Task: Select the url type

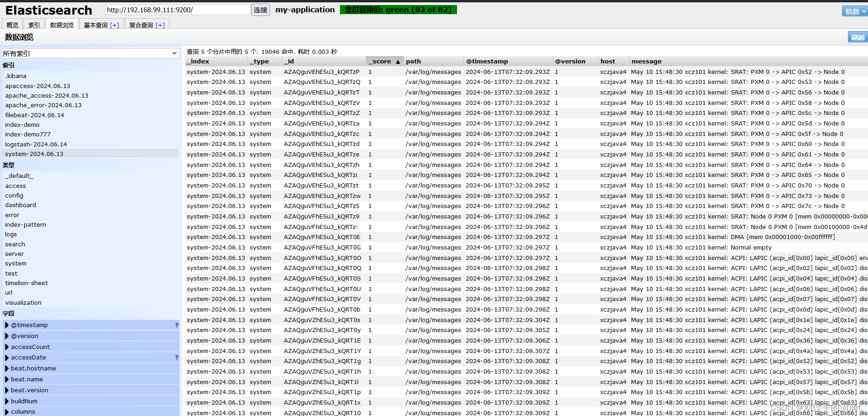Action: point(91,292)
